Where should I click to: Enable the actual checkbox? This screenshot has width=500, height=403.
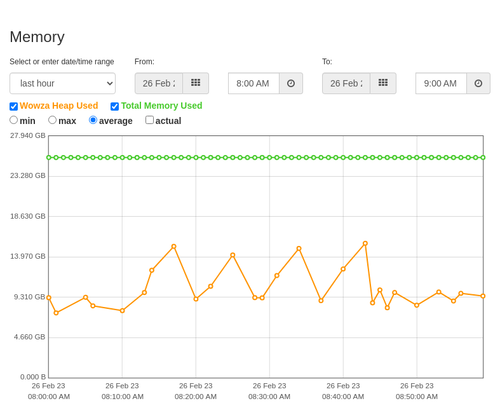150,120
